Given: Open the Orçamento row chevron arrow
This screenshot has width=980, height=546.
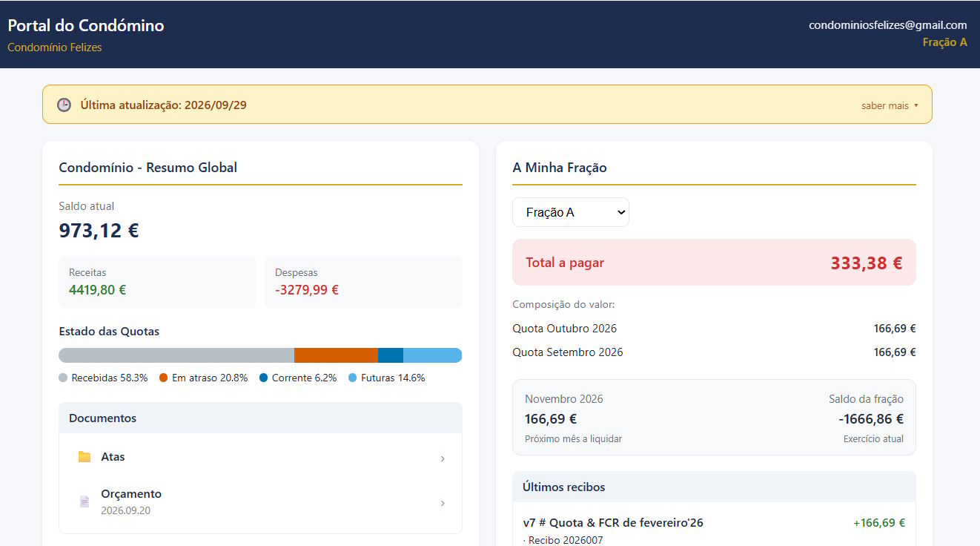Looking at the screenshot, I should (x=443, y=503).
